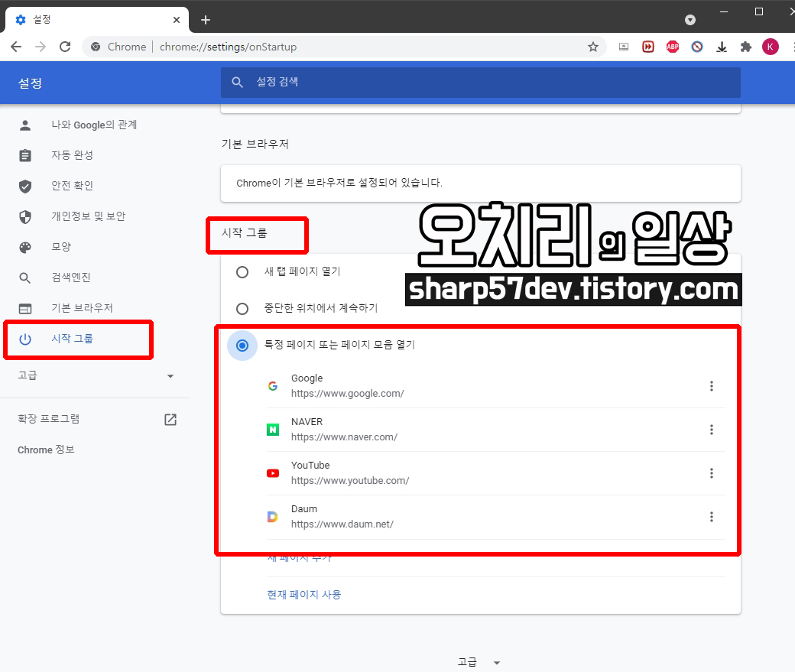795x672 pixels.
Task: Open the profile avatar labeled K
Action: tap(771, 47)
